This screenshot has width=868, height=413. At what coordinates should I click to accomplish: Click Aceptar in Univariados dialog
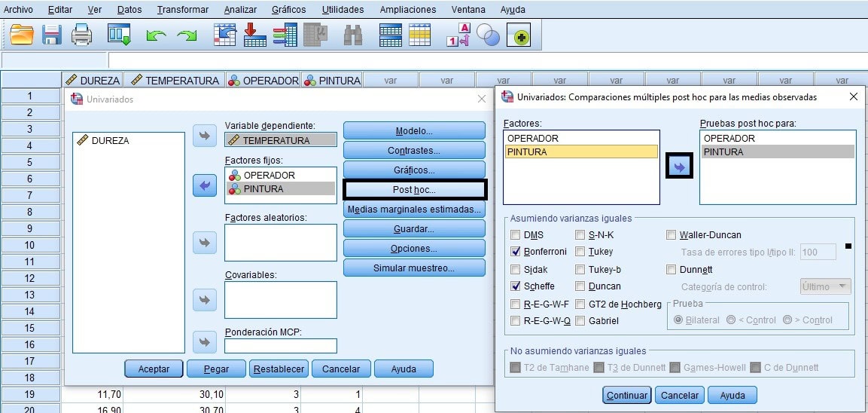point(154,369)
